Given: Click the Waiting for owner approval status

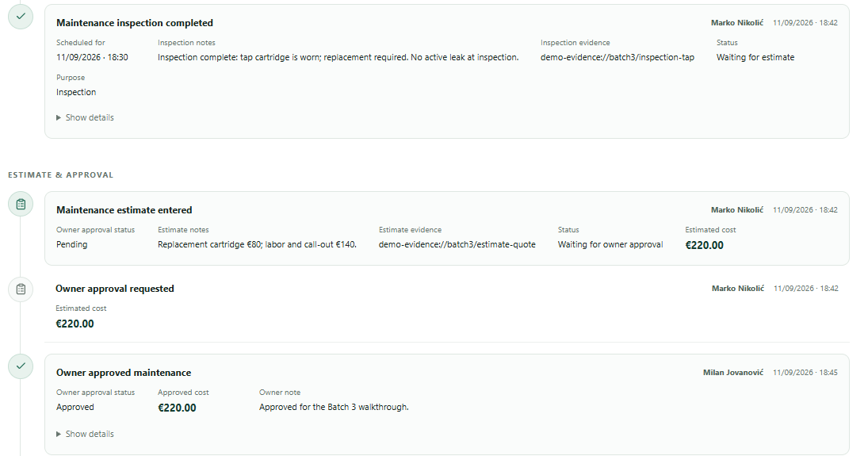Looking at the screenshot, I should pos(610,244).
